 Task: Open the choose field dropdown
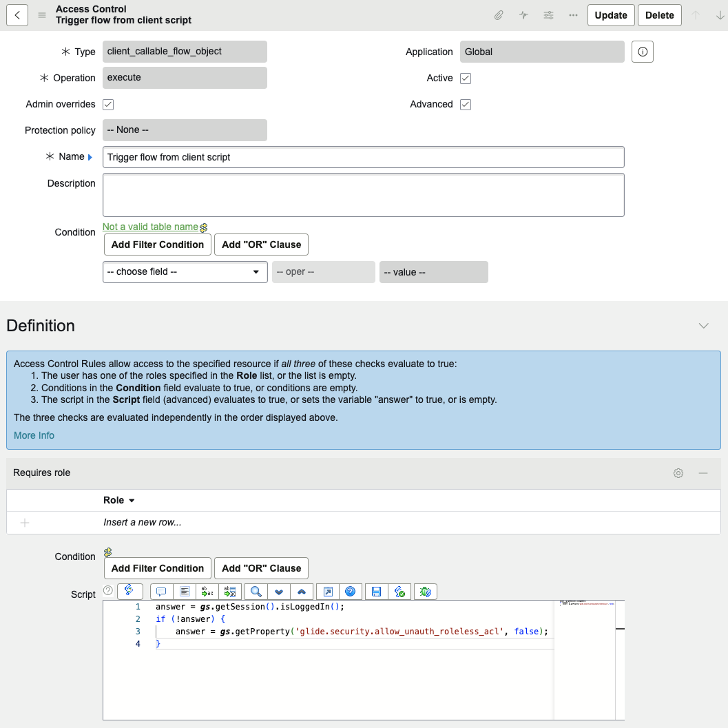185,271
